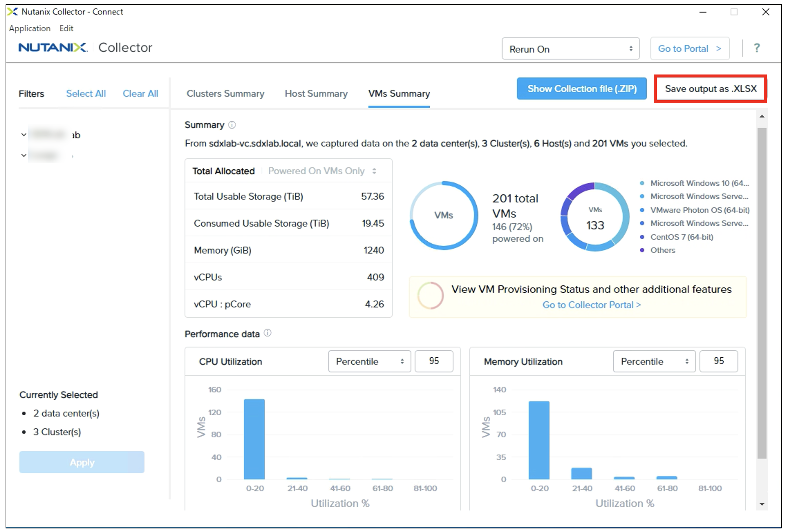Viewport: 786px width, 532px height.
Task: Expand the first filter tree chevron
Action: pyautogui.click(x=24, y=134)
